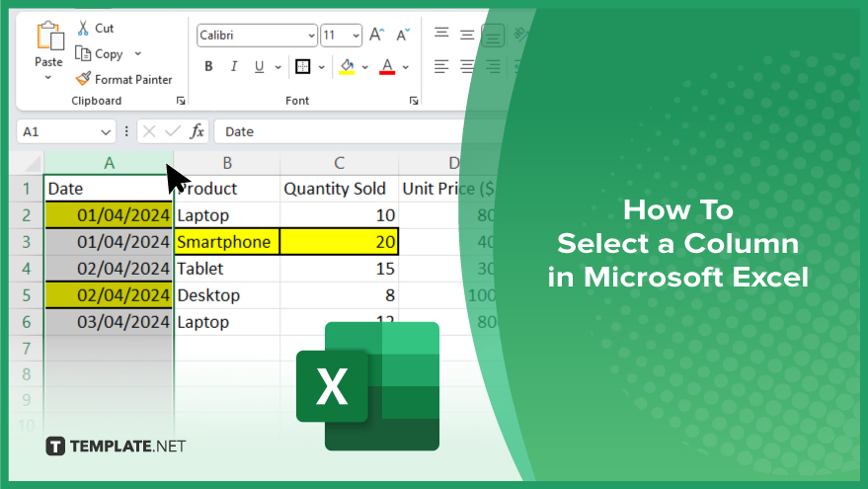Select row 7 header
This screenshot has height=489, width=868.
coord(26,349)
